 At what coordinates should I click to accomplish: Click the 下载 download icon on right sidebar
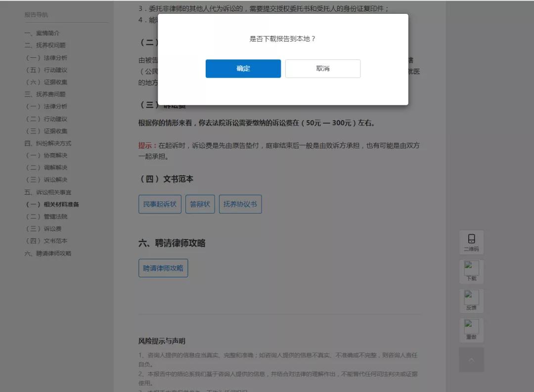click(x=471, y=271)
